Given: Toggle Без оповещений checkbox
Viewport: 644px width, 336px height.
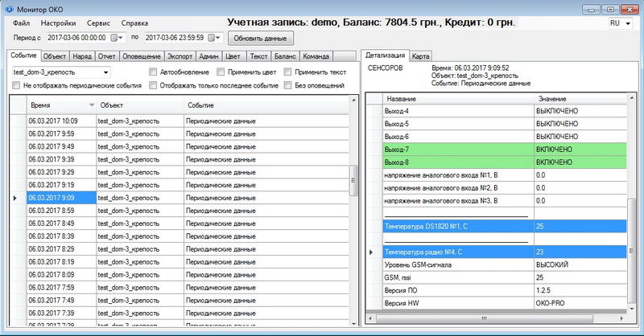Looking at the screenshot, I should pos(287,85).
